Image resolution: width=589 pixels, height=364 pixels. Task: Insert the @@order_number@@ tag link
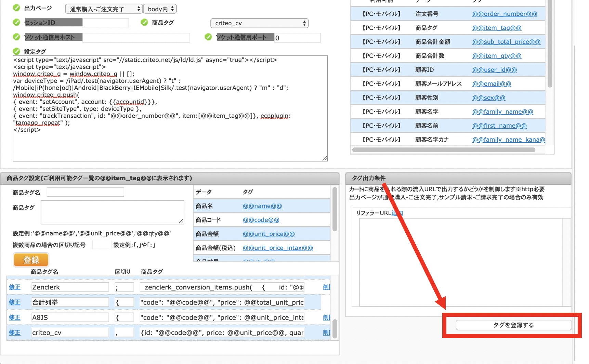(505, 14)
